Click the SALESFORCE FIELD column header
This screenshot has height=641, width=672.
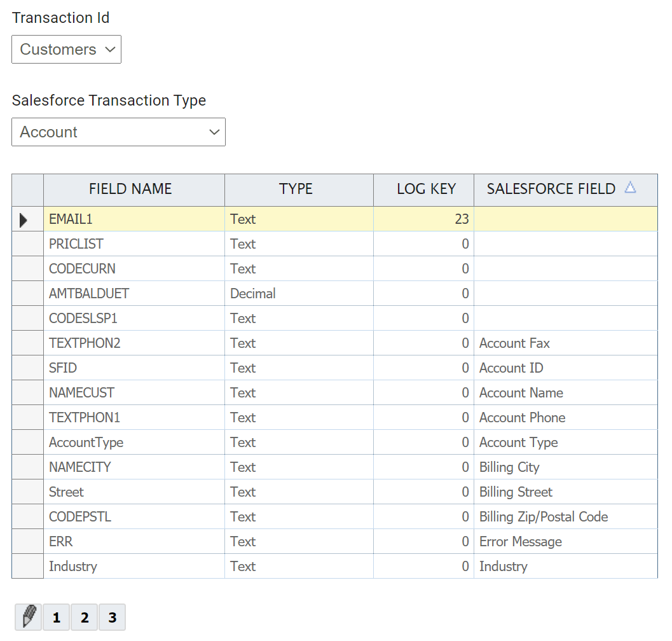(551, 190)
